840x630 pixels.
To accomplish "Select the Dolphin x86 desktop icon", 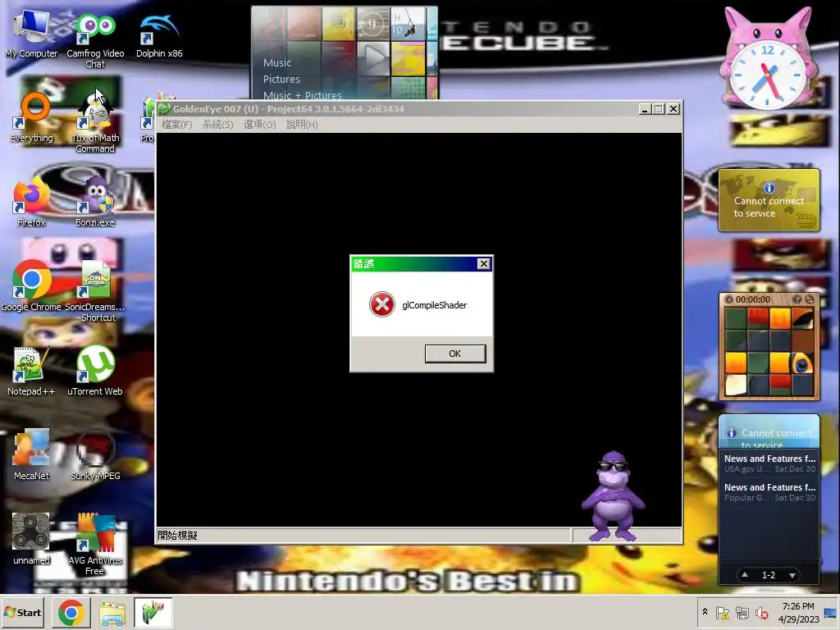I will [159, 36].
